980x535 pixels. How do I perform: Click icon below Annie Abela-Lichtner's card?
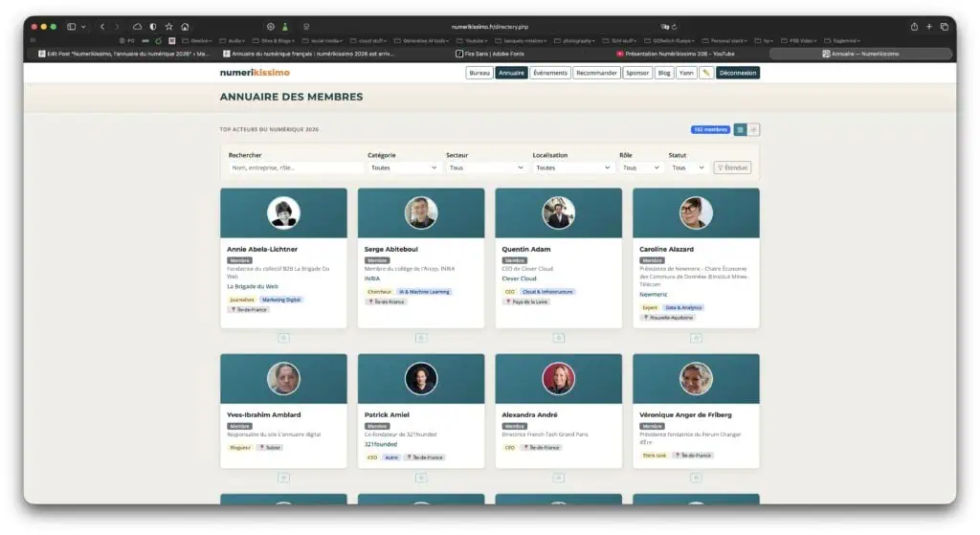pyautogui.click(x=283, y=338)
